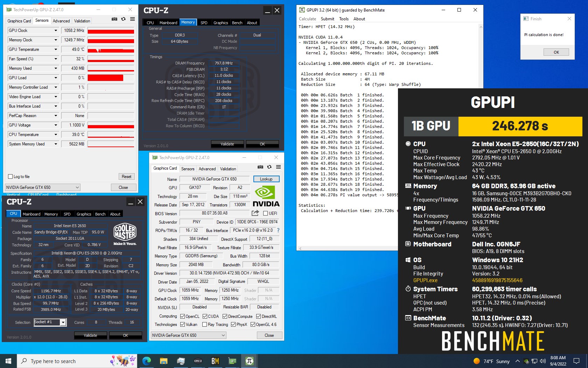Open Fan Speed (%) sensor dropdown

[x=56, y=59]
